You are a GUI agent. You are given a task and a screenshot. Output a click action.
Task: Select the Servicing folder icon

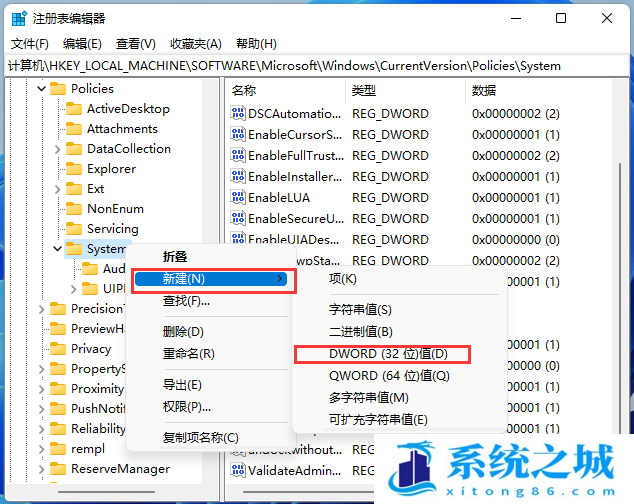(74, 229)
